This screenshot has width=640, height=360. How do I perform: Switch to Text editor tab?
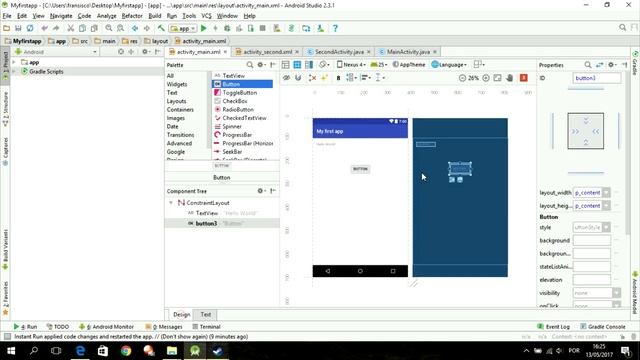(206, 314)
